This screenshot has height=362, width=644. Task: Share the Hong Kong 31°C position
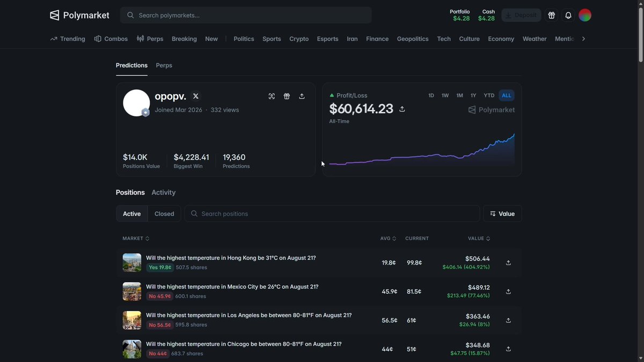pyautogui.click(x=508, y=263)
